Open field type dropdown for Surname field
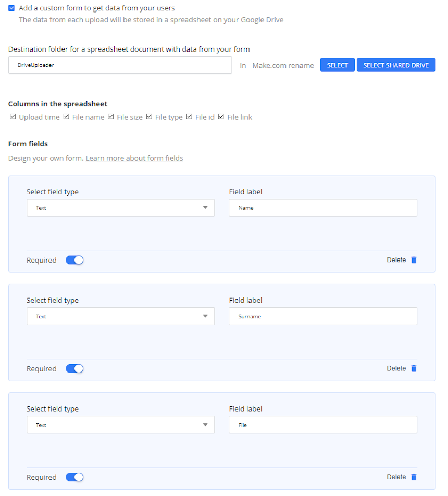448x496 pixels. (x=120, y=316)
